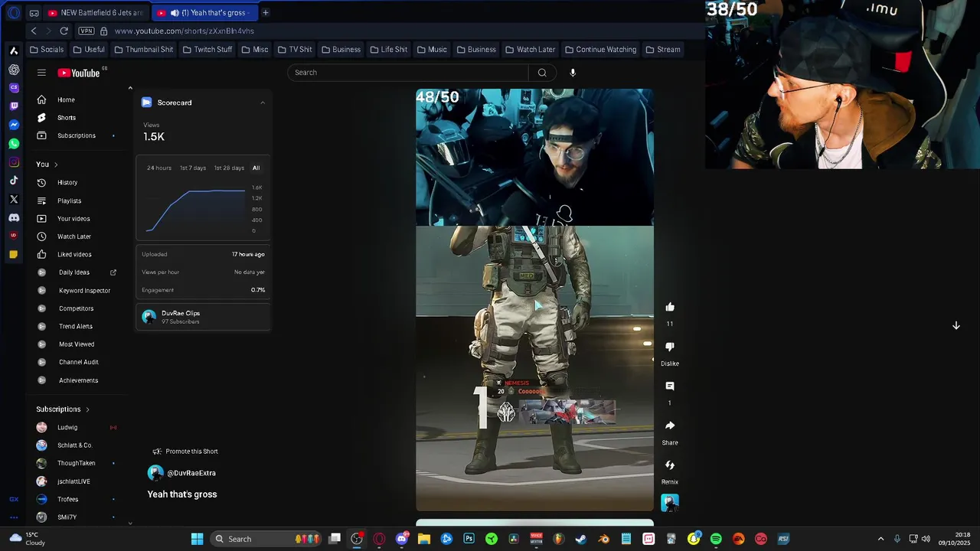Open the Twitch Stuff bookmarks folder
Image resolution: width=980 pixels, height=551 pixels.
point(207,50)
